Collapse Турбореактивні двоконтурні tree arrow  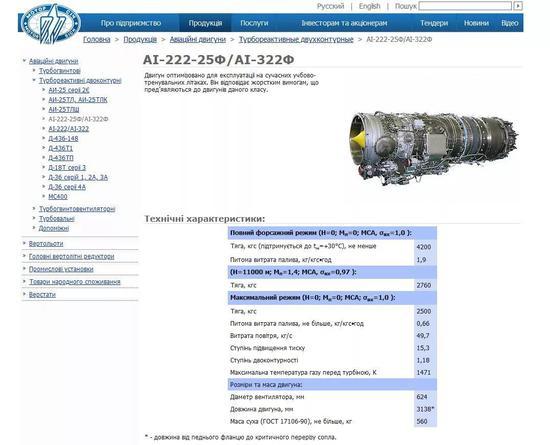(x=34, y=80)
